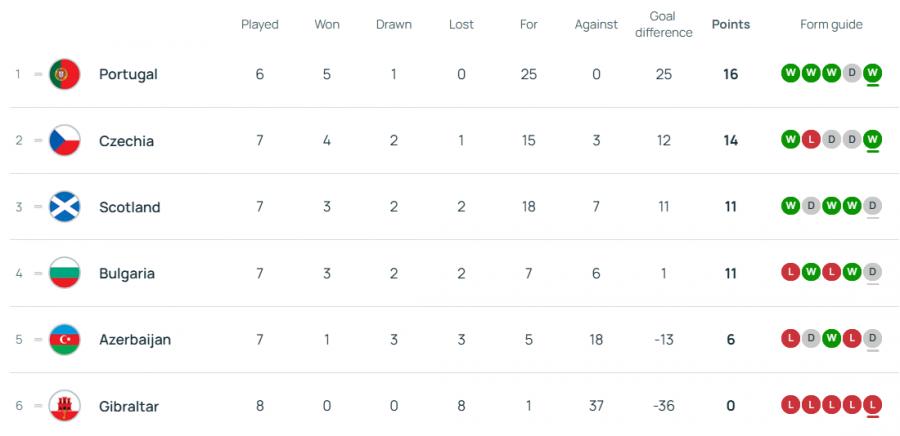Image resolution: width=900 pixels, height=436 pixels.
Task: Click Azerbaijan's green win form badge
Action: 831,339
